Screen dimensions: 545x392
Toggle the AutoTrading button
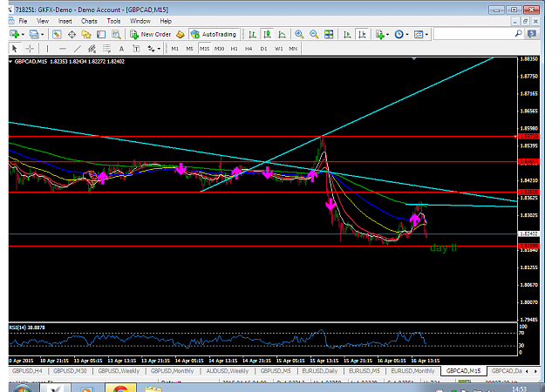click(215, 34)
